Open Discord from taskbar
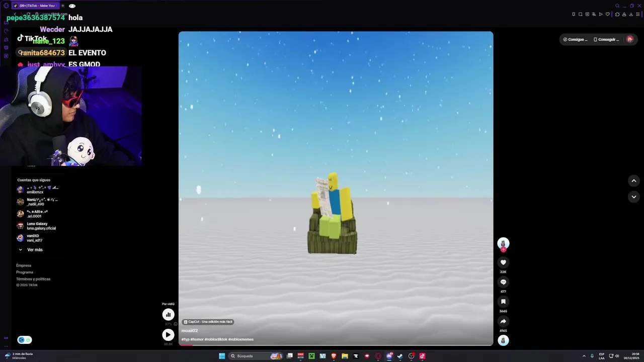The height and width of the screenshot is (362, 644). pos(389,356)
